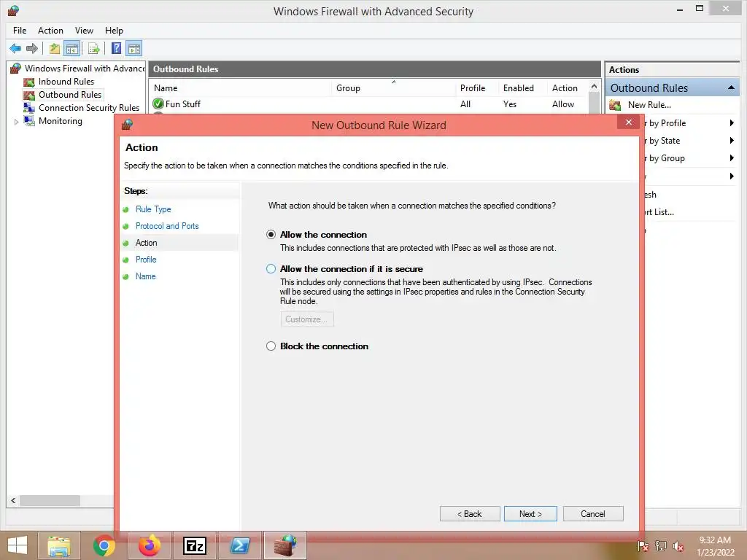Select the Fun Stuff rule row
The height and width of the screenshot is (560, 747).
tap(369, 104)
